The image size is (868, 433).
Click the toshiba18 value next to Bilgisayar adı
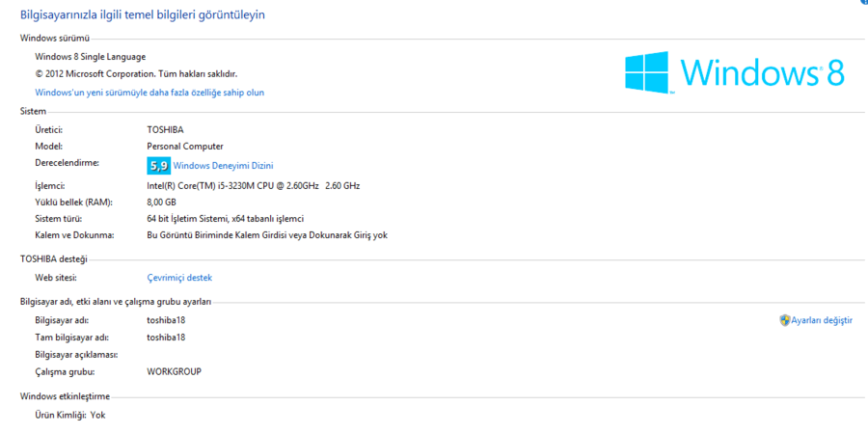tap(166, 320)
